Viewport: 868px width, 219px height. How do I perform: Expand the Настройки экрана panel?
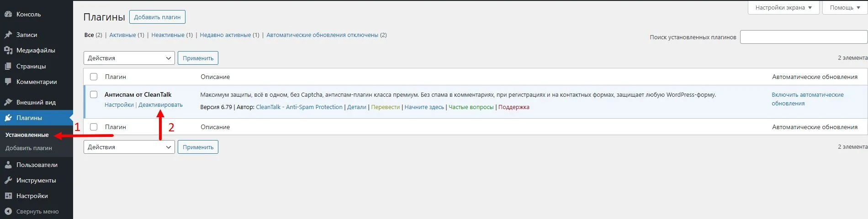[x=783, y=8]
